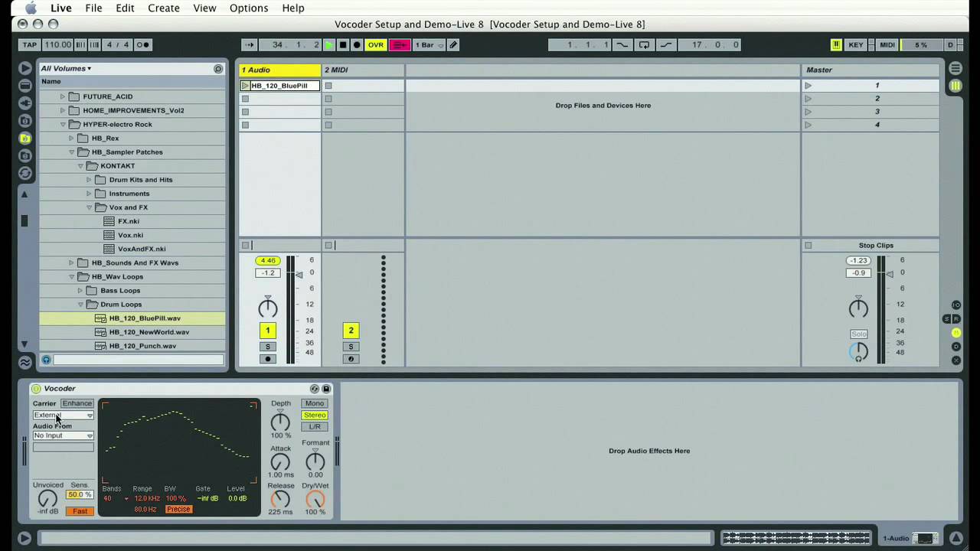Click the transport Play button
This screenshot has width=980, height=551.
[x=328, y=45]
